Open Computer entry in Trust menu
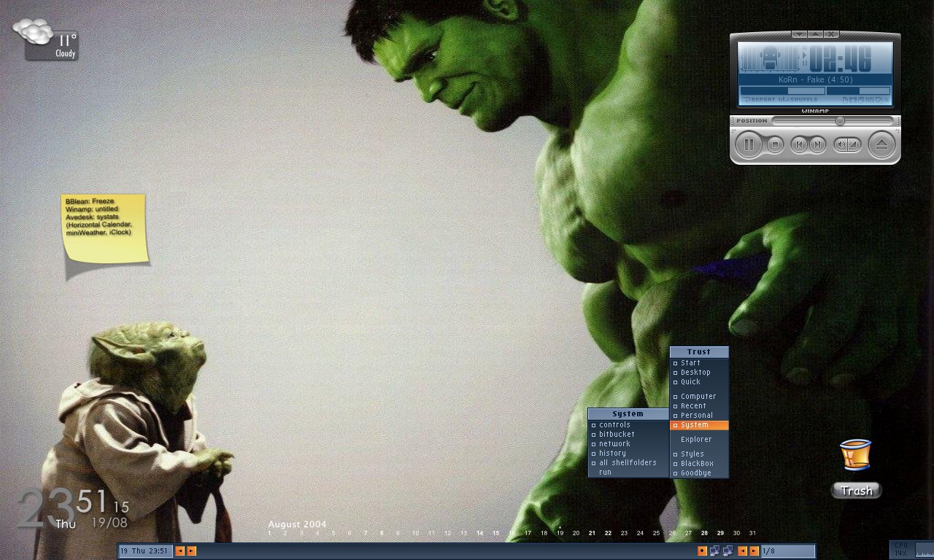The height and width of the screenshot is (560, 934). point(699,396)
